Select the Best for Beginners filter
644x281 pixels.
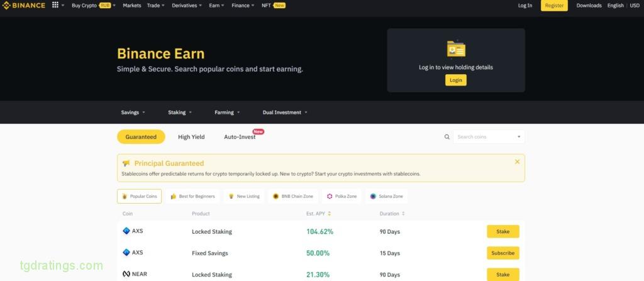coord(192,196)
